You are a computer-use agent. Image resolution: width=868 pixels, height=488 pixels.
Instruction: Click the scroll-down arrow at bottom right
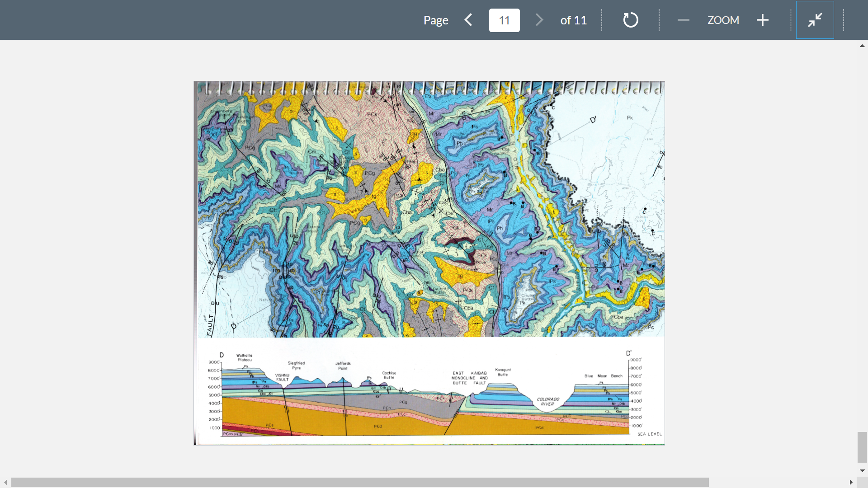pyautogui.click(x=862, y=470)
